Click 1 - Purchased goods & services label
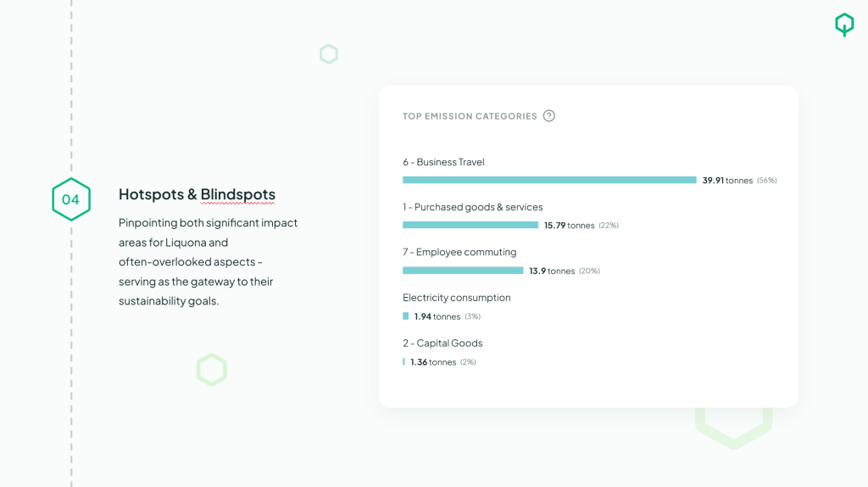 click(x=472, y=207)
